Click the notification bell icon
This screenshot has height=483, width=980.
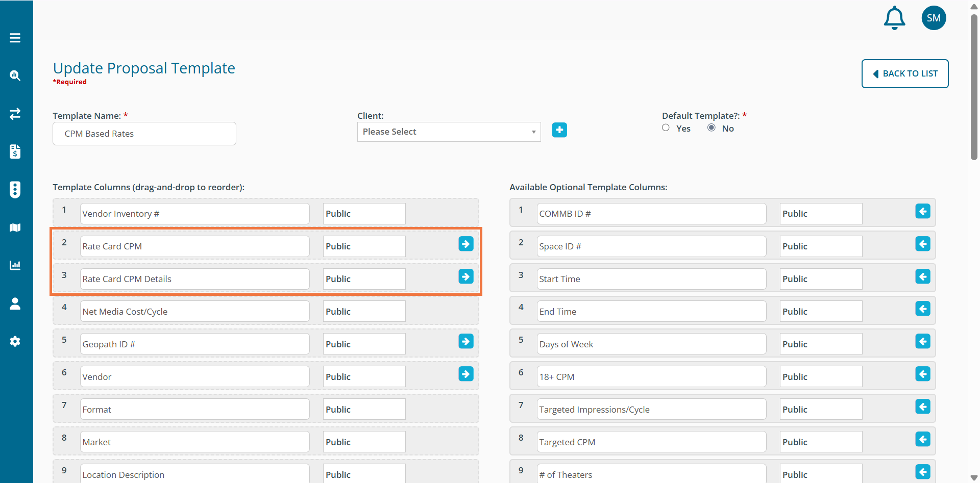[894, 18]
